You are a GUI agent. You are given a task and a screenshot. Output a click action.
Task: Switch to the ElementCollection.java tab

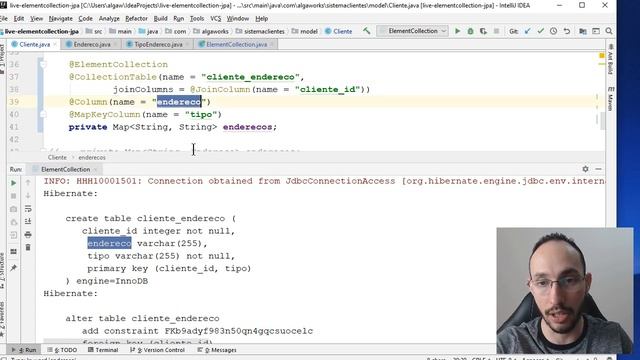point(236,44)
